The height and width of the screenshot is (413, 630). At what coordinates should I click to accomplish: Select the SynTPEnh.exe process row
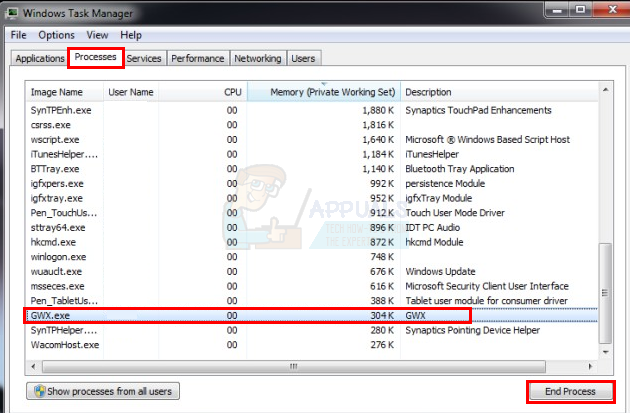tap(312, 110)
